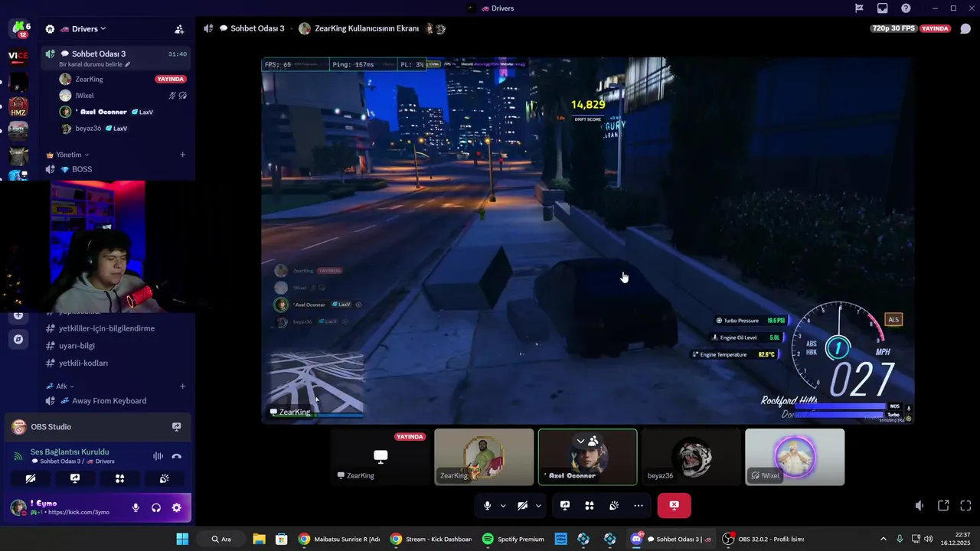The image size is (980, 551).
Task: Edit channel status pencil under Sohbet Odası 3
Action: [128, 64]
